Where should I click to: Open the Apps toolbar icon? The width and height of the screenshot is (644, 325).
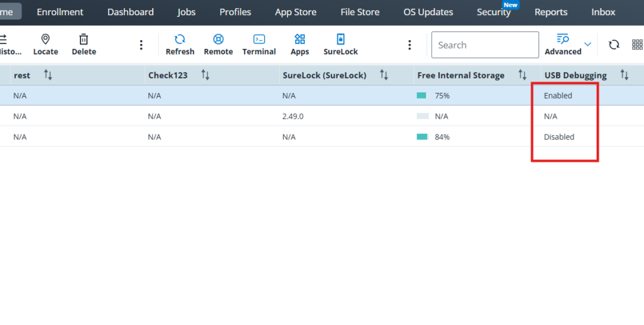pyautogui.click(x=299, y=40)
